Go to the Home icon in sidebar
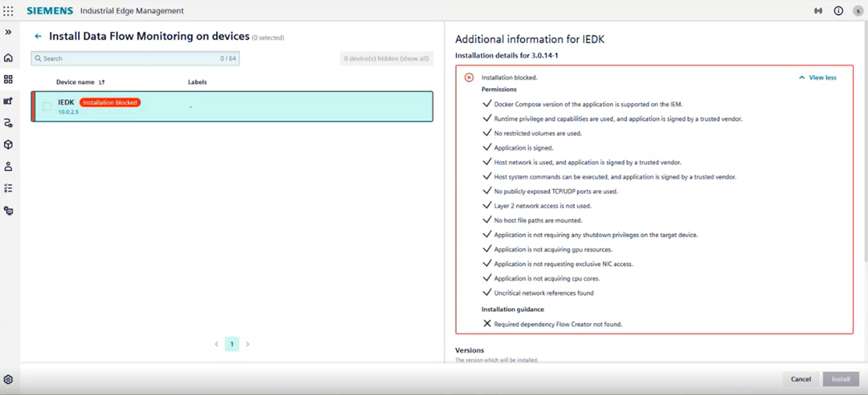The width and height of the screenshot is (868, 395). coord(9,58)
